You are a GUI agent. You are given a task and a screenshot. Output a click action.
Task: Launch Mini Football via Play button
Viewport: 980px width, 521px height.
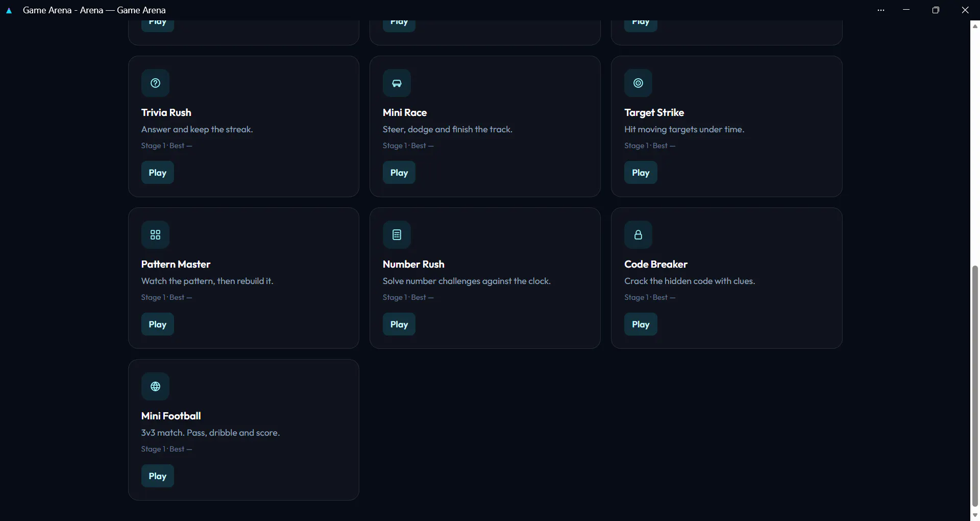tap(157, 476)
